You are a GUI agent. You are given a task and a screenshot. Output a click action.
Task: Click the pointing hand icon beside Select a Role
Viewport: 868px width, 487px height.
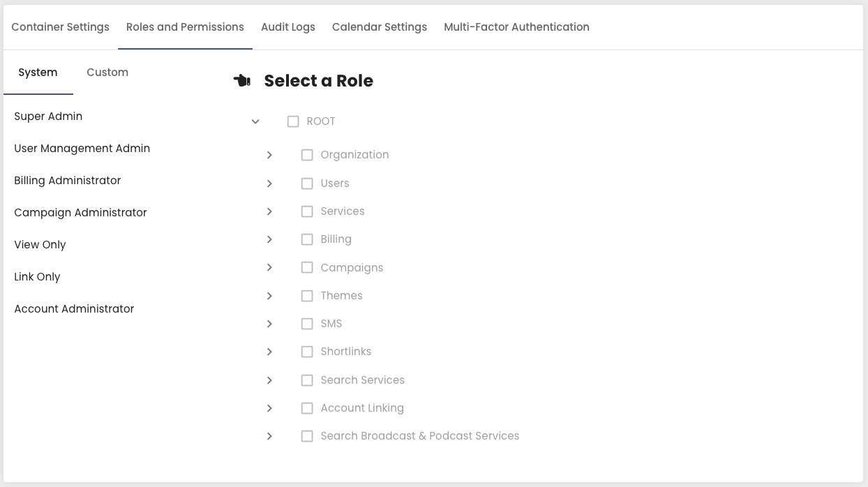(241, 80)
